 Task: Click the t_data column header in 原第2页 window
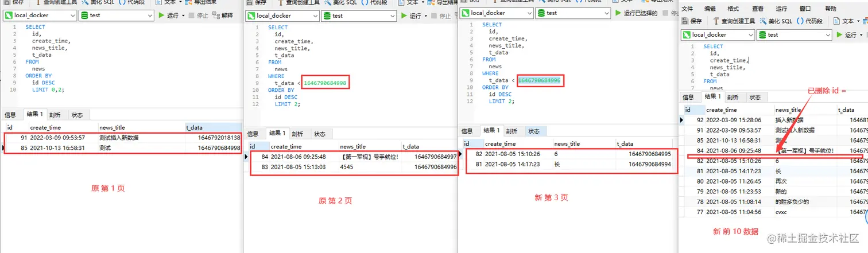click(x=429, y=146)
